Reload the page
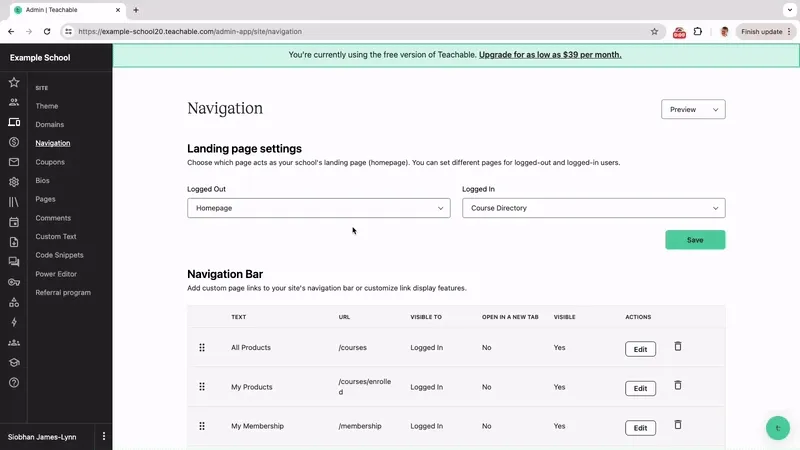Image resolution: width=800 pixels, height=450 pixels. coord(47,32)
